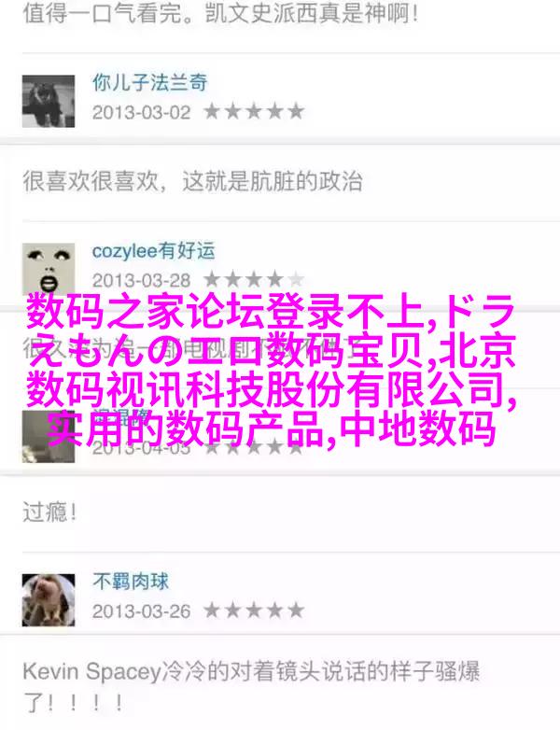560x730 pixels.
Task: Open avatar of user 你儿子法兰奇
Action: click(49, 101)
